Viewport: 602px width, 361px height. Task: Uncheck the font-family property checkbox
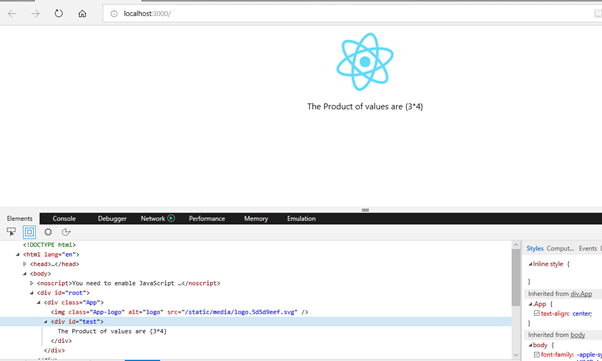point(537,354)
